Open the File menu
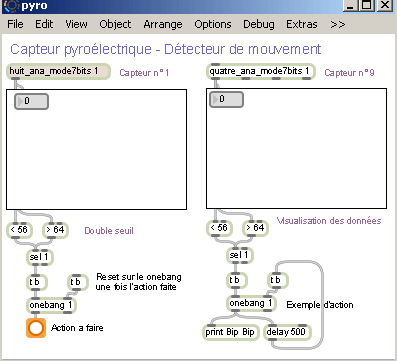Screen dimensions: 397x361 tap(15, 24)
